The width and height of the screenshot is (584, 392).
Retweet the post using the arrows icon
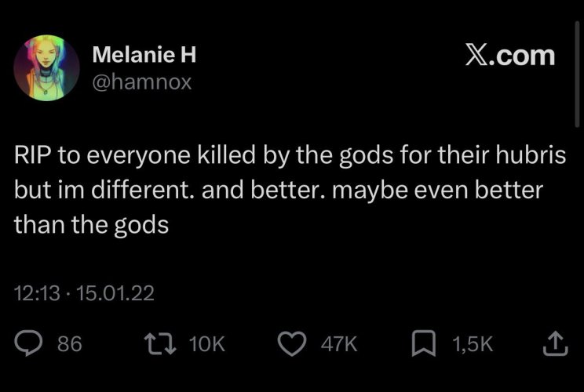[x=160, y=343]
